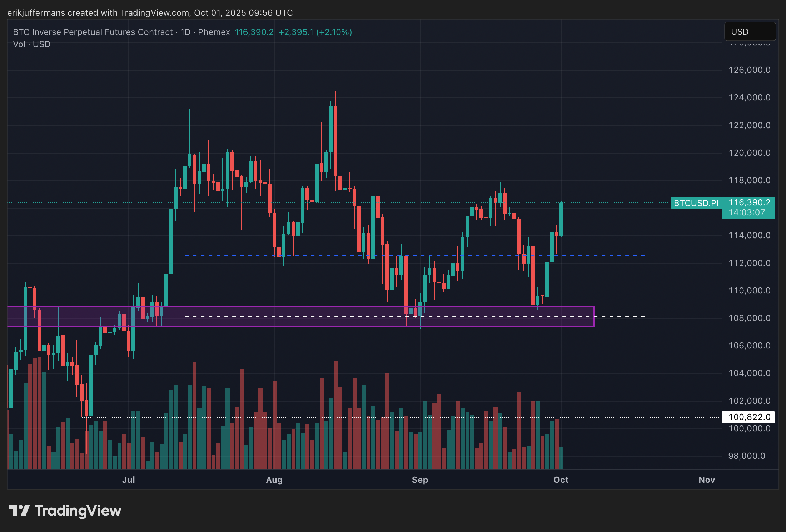This screenshot has width=786, height=532.
Task: Click the BTC Inverse Perpetual Futures Contract title
Action: click(93, 32)
